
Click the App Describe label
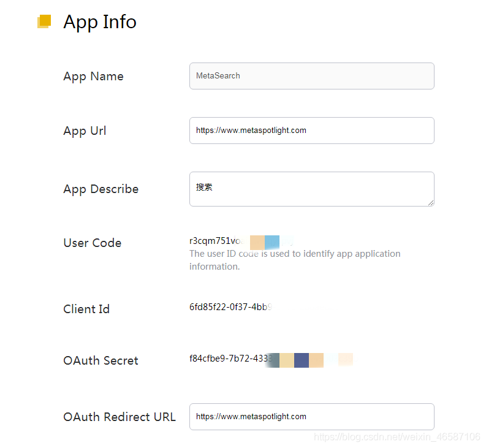pos(101,189)
